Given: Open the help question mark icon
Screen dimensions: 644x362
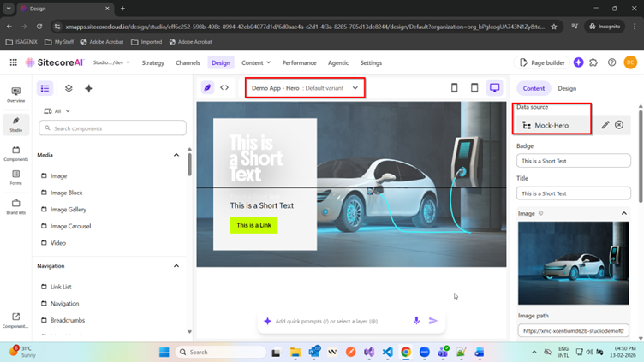Looking at the screenshot, I should tap(612, 62).
